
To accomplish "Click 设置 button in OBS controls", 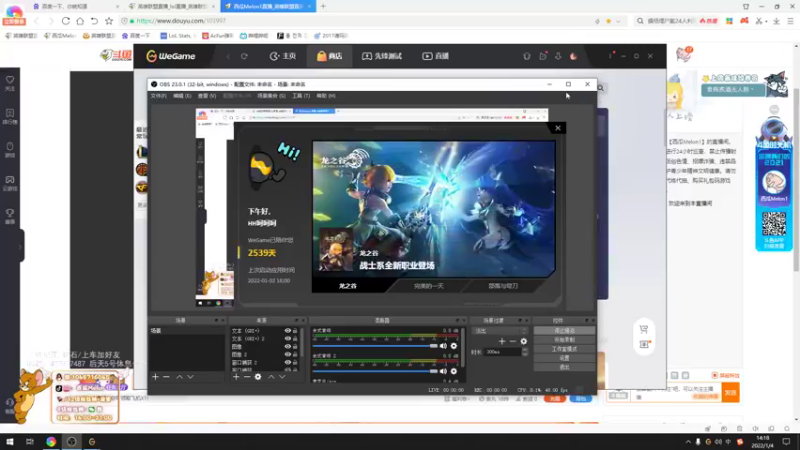I will [x=564, y=358].
